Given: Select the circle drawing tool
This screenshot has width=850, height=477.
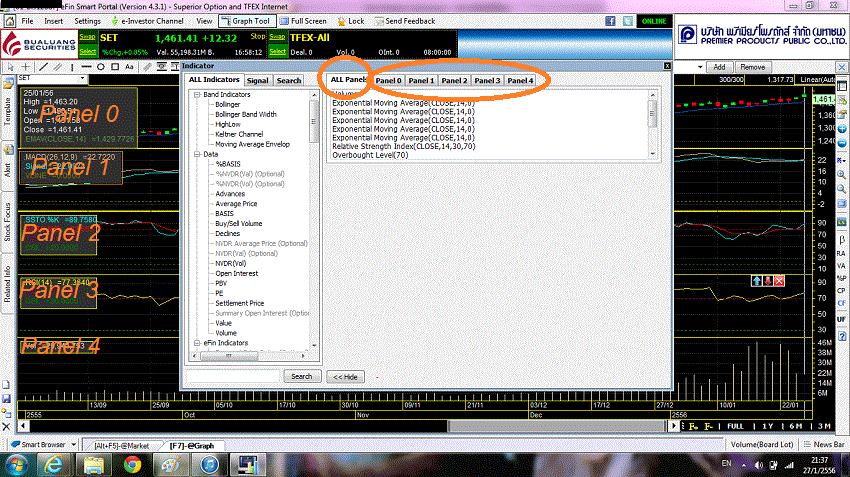Looking at the screenshot, I should click(x=101, y=67).
